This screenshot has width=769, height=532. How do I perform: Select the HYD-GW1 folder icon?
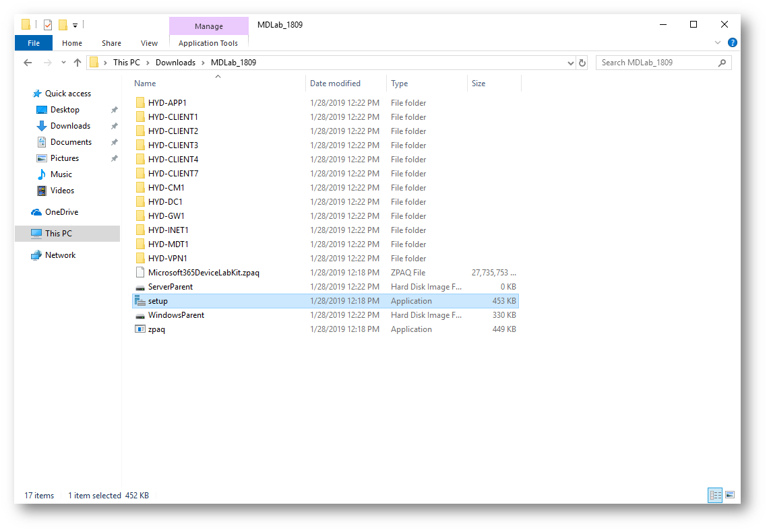[x=140, y=216]
